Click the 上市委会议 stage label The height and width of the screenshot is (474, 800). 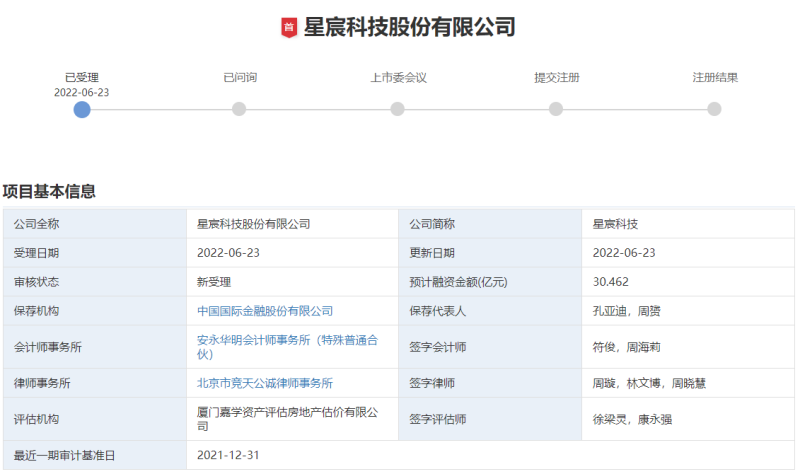tap(398, 78)
